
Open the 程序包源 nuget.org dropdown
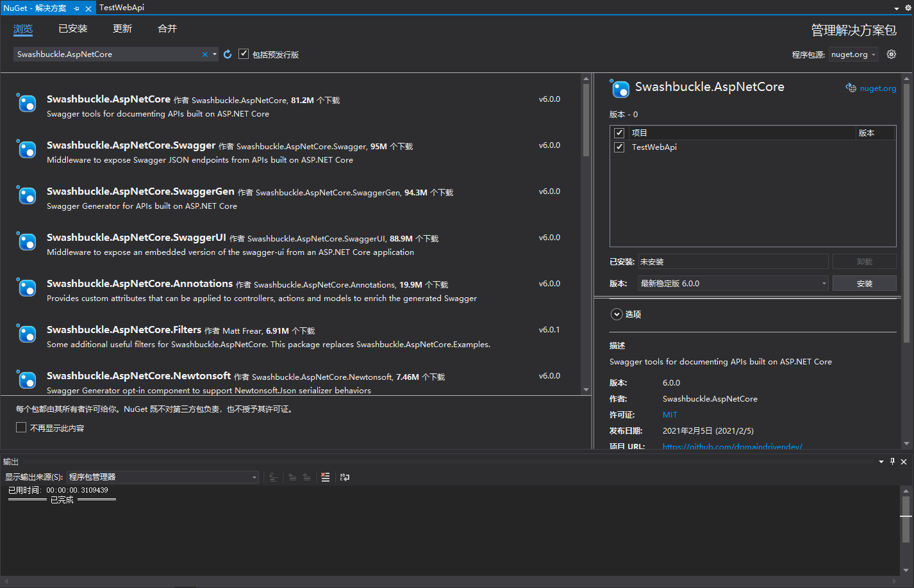[854, 54]
